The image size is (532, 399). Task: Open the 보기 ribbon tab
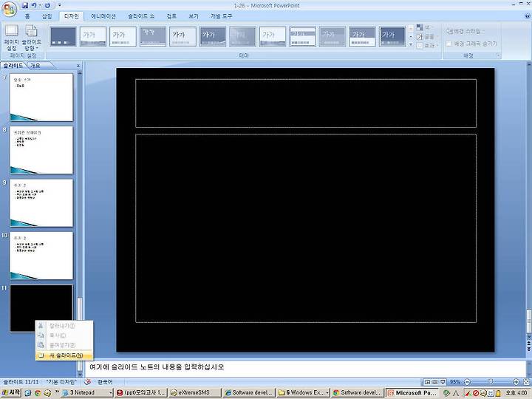coord(194,16)
